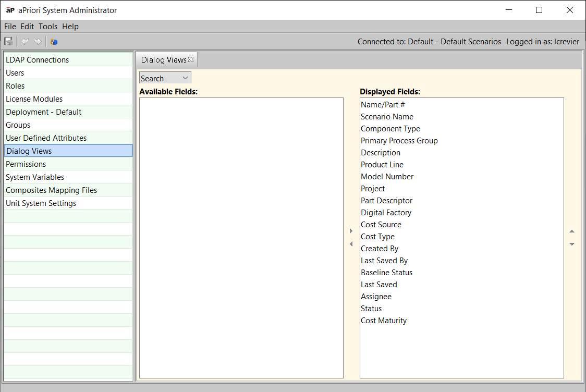Open the File menu
This screenshot has width=586, height=392.
click(x=10, y=27)
